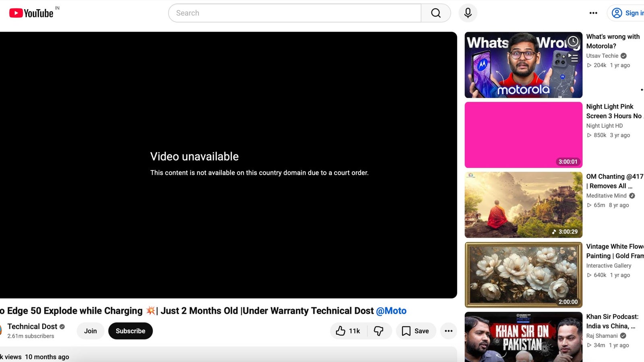Open the Raj Shamani channel name
This screenshot has width=644, height=362.
click(602, 336)
